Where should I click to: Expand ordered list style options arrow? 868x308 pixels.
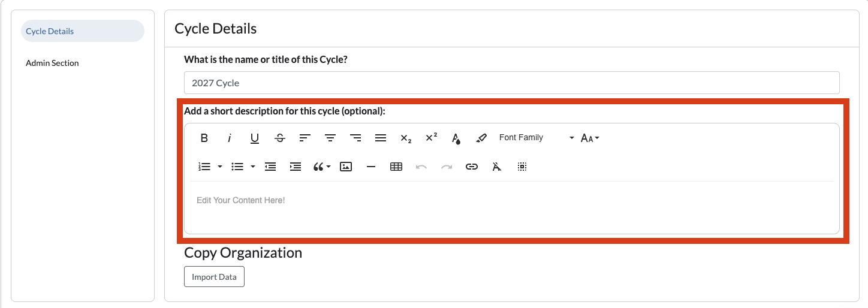[220, 167]
